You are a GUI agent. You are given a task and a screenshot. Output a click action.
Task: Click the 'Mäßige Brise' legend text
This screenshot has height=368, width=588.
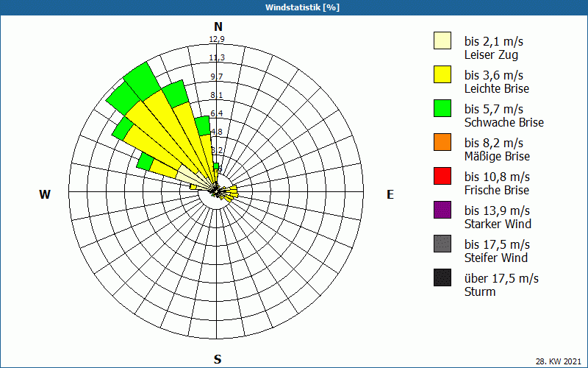pos(498,156)
